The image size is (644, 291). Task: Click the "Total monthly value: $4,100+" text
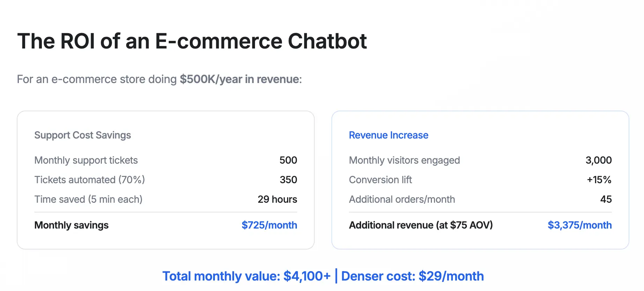[246, 276]
